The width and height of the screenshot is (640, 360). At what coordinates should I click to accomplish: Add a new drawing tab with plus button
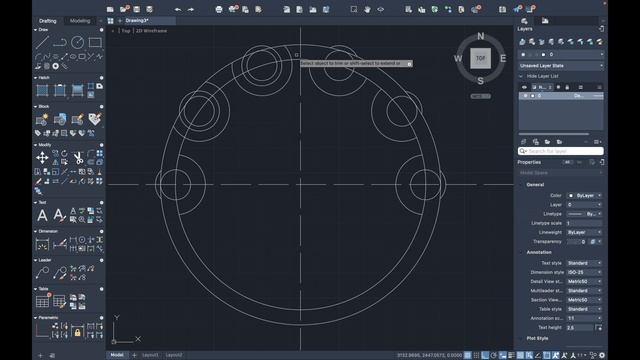pos(120,20)
